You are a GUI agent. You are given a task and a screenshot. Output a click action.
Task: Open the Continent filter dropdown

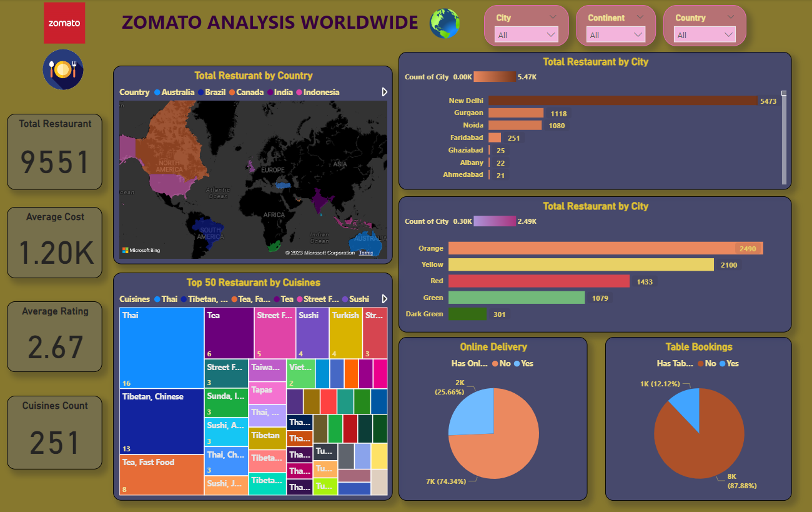616,35
